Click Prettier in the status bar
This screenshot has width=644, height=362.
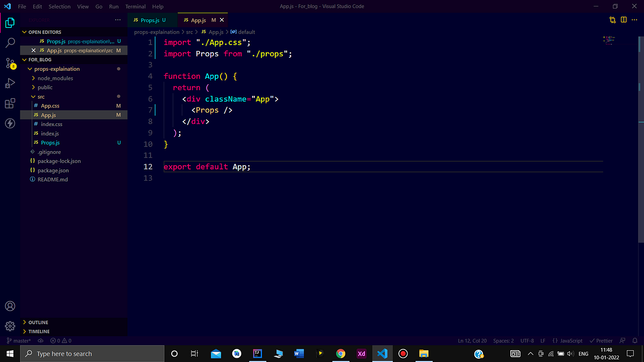(601, 340)
